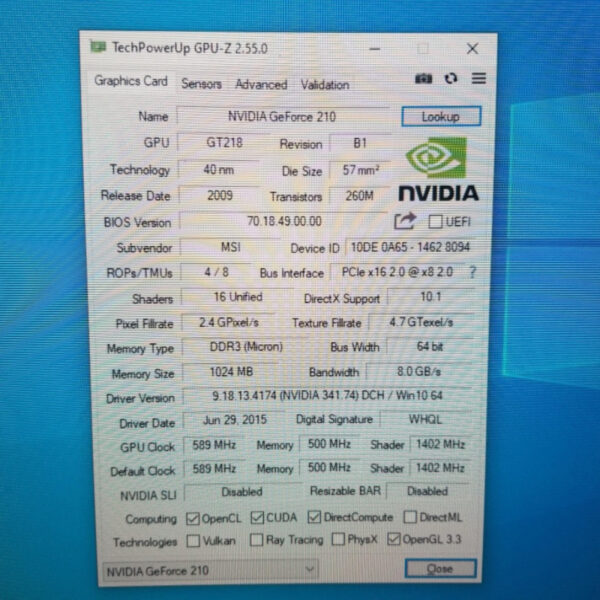
Task: Click the screenshot camera icon
Action: coord(423,78)
